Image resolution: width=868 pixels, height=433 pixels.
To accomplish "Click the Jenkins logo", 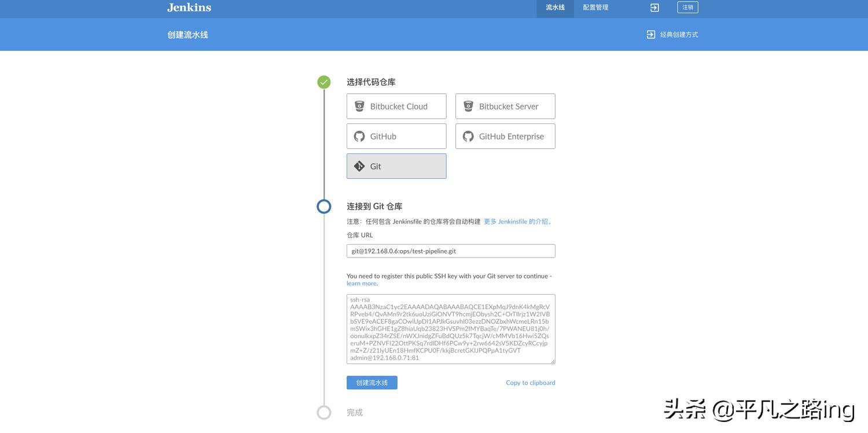I will 189,8.
